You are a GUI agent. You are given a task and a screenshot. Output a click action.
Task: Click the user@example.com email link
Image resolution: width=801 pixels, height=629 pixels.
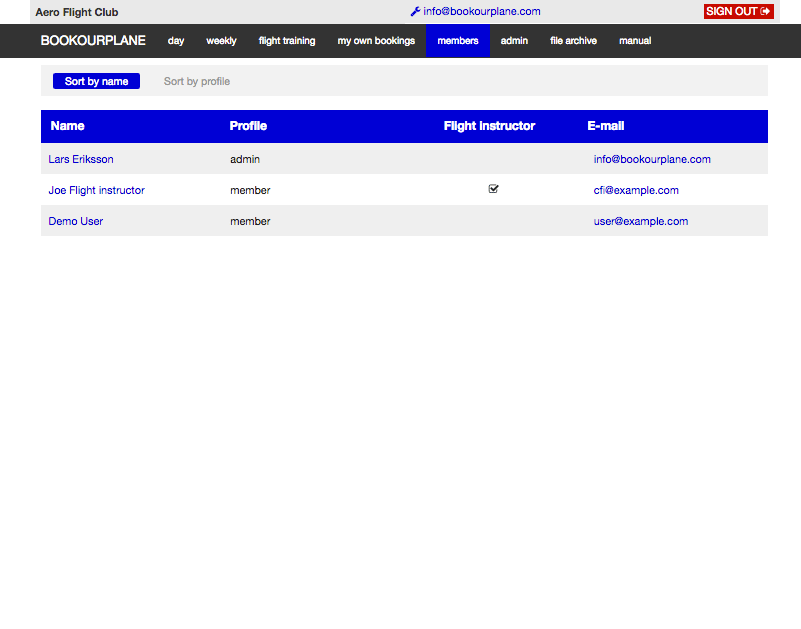(x=641, y=221)
